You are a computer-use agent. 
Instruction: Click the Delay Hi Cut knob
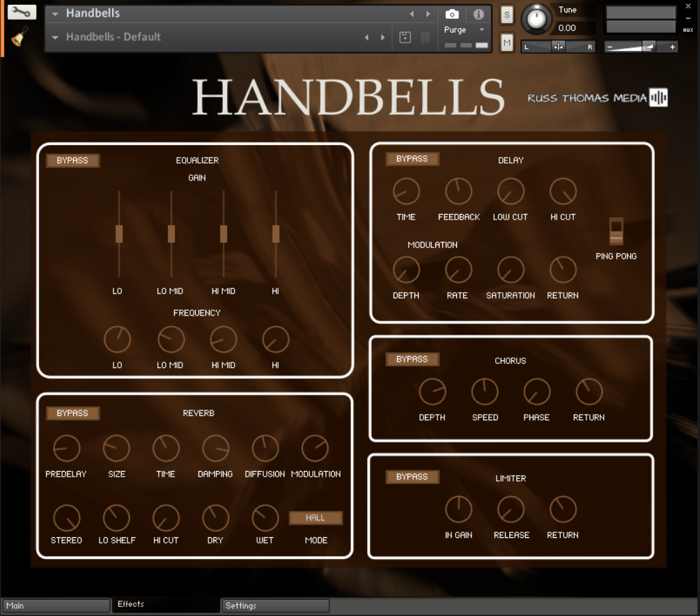[x=563, y=191]
